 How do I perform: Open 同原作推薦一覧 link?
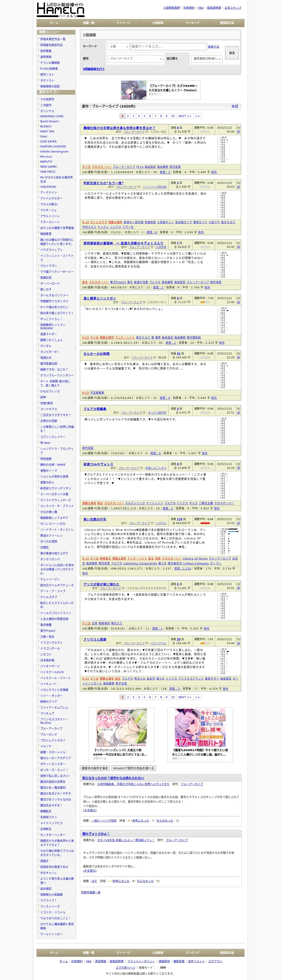(x=91, y=892)
